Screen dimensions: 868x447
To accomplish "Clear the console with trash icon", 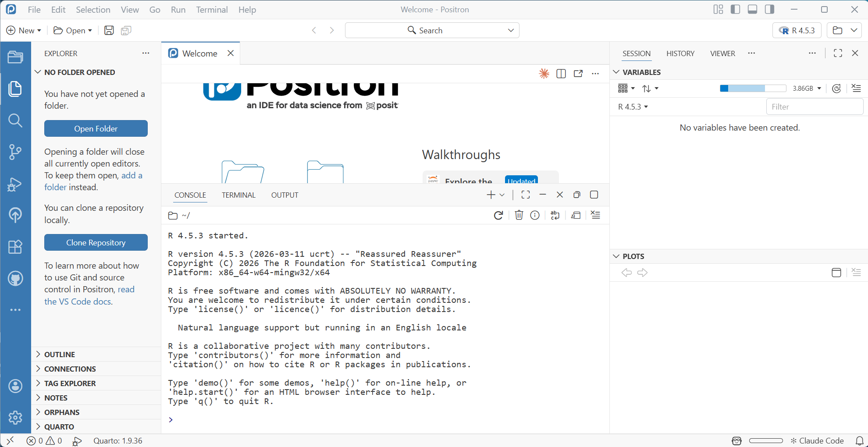I will pyautogui.click(x=519, y=215).
